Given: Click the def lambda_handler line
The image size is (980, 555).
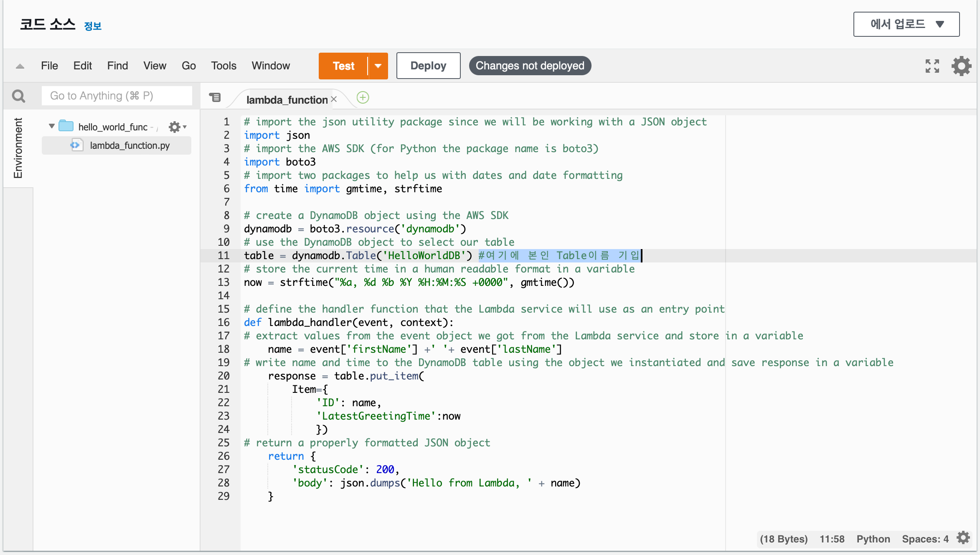Looking at the screenshot, I should 349,322.
